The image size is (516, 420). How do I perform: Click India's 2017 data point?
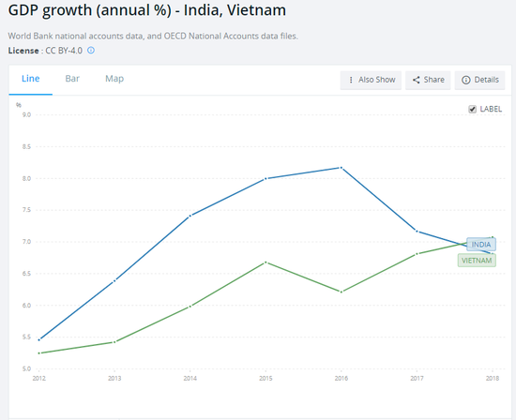pos(417,232)
